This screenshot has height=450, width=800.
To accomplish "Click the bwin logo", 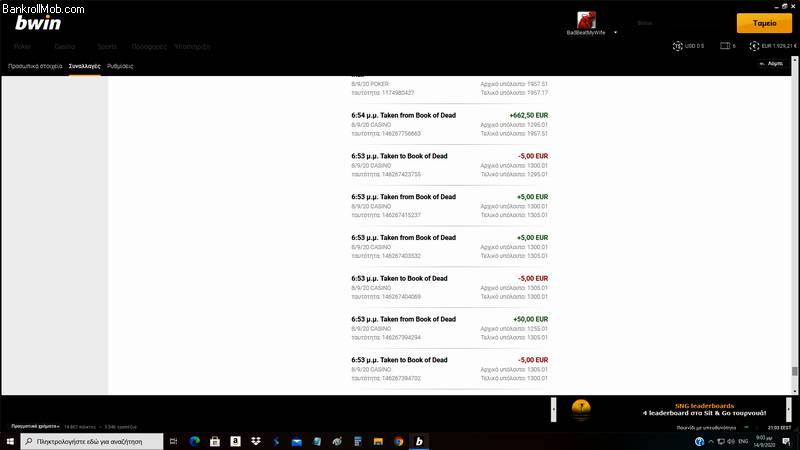I will pos(38,23).
